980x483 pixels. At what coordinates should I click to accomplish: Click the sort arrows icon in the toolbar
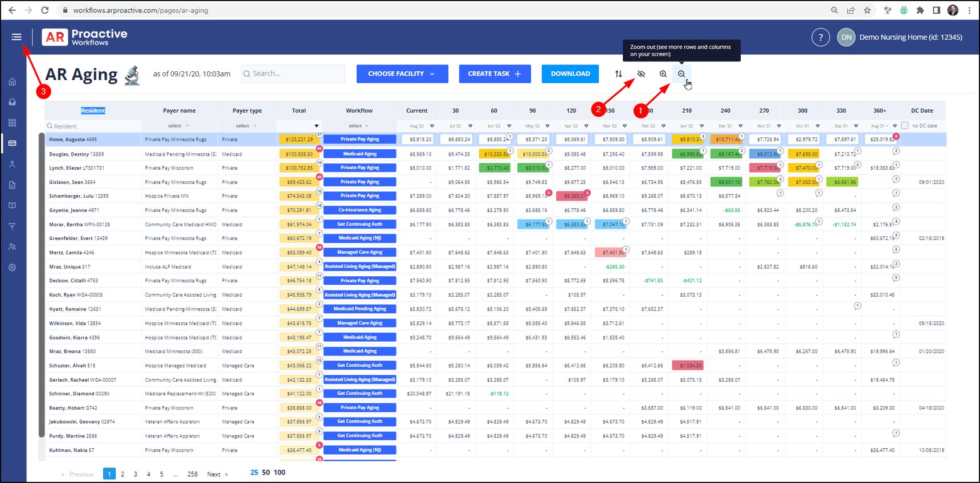(619, 74)
